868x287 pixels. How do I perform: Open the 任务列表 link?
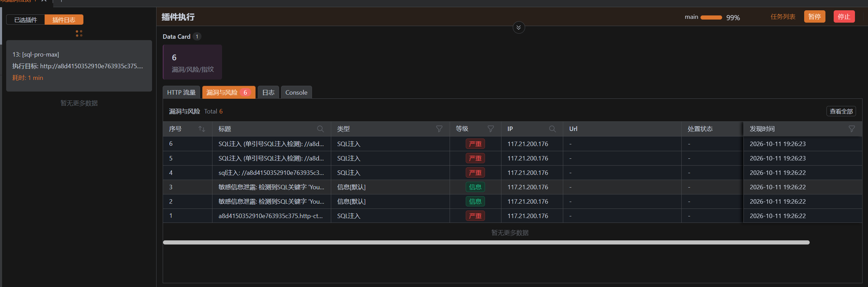783,17
